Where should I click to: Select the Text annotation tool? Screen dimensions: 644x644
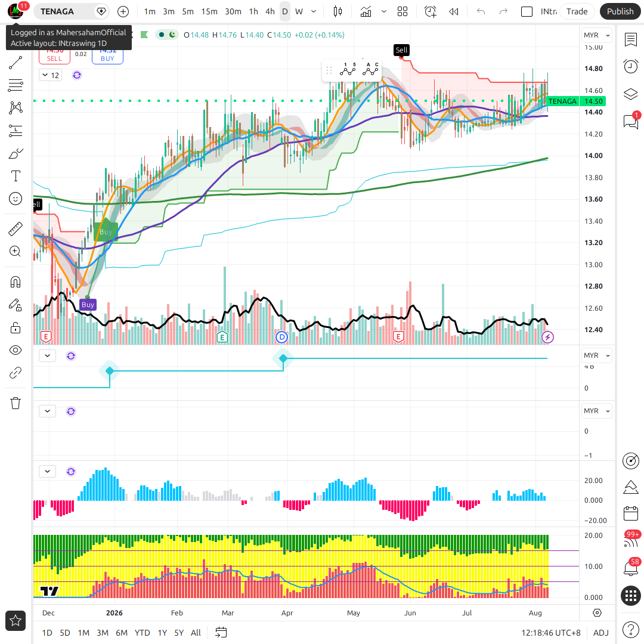16,176
